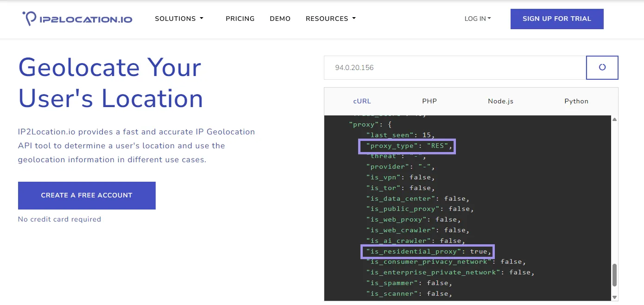The width and height of the screenshot is (644, 305).
Task: Click the "proxy": { line
Action: pos(371,124)
